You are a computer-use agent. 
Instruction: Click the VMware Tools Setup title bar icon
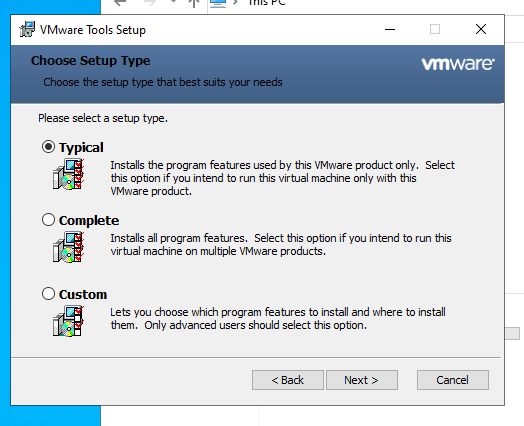tap(27, 29)
